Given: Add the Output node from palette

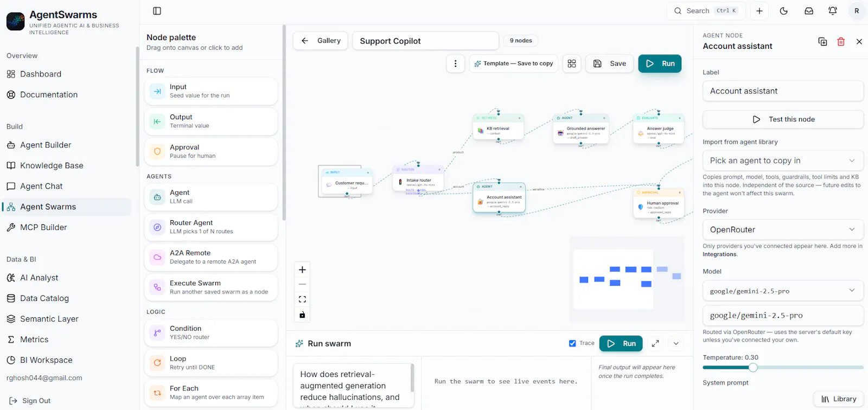Looking at the screenshot, I should 211,121.
